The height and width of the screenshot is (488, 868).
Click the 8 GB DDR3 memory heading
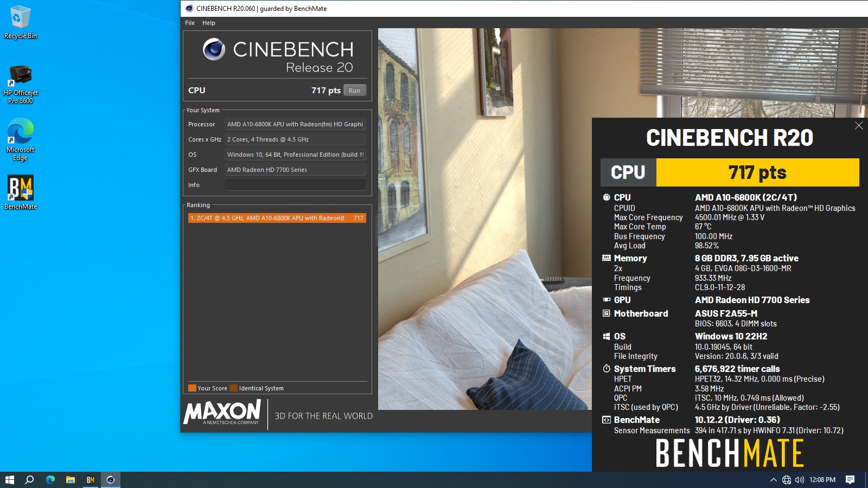[746, 258]
